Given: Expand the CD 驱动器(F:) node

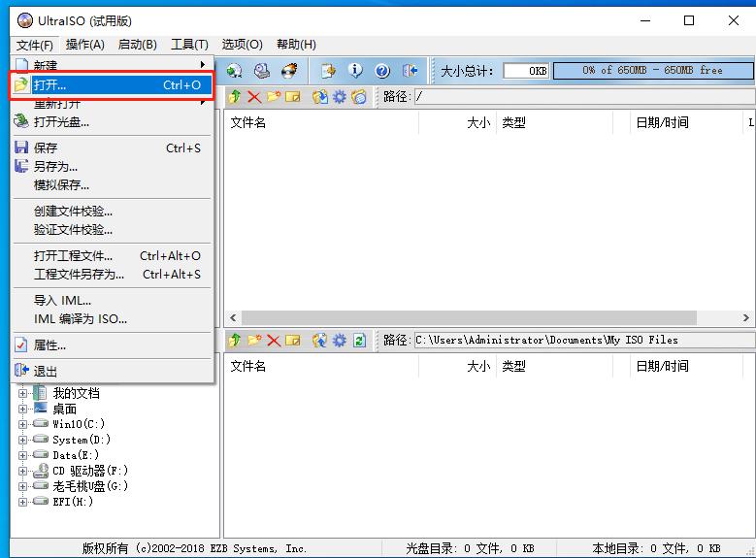Looking at the screenshot, I should click(22, 471).
